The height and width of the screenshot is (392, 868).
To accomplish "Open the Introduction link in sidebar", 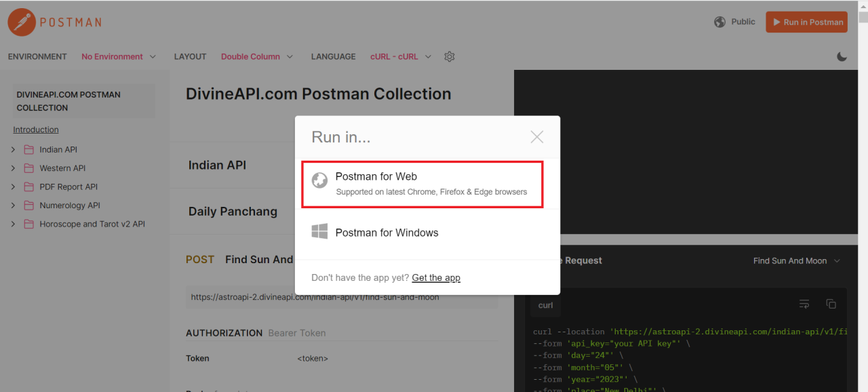I will point(36,130).
